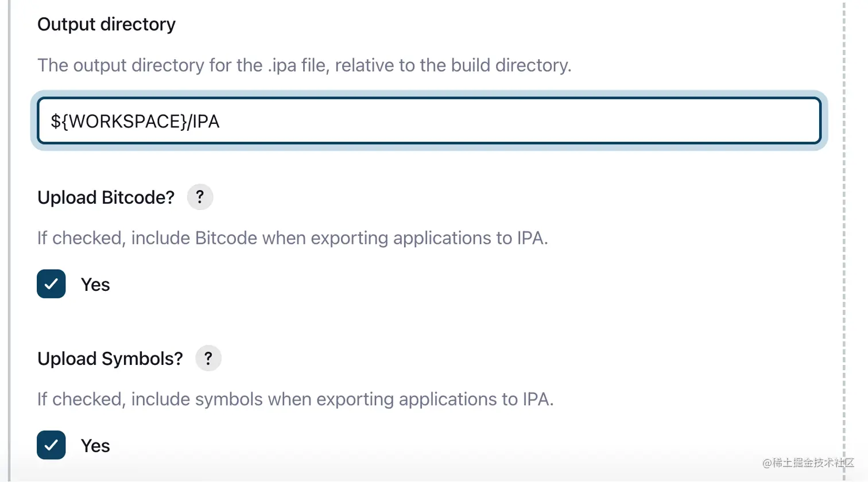Click the Yes label under Upload Symbols
The image size is (868, 482).
point(95,446)
